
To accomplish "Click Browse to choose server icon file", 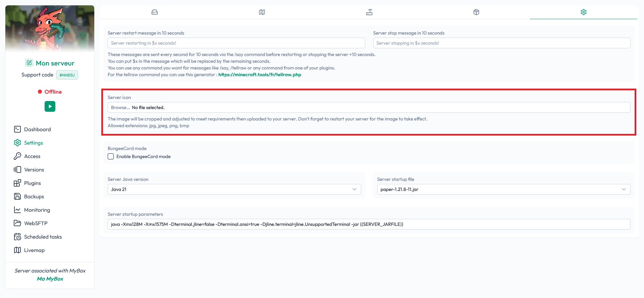I will tap(120, 107).
